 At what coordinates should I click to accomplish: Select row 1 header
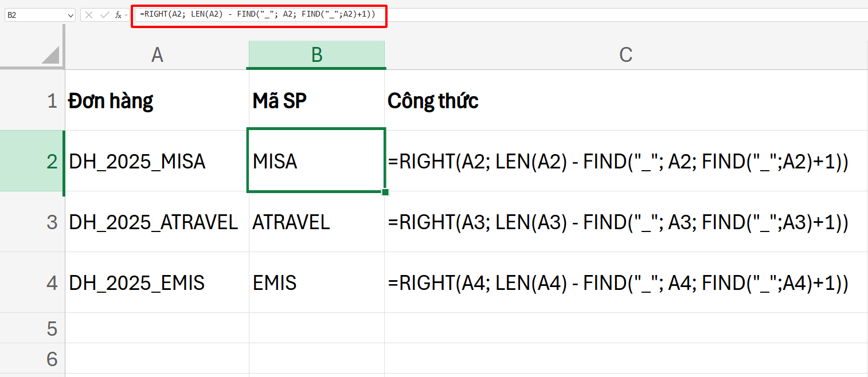coord(52,101)
